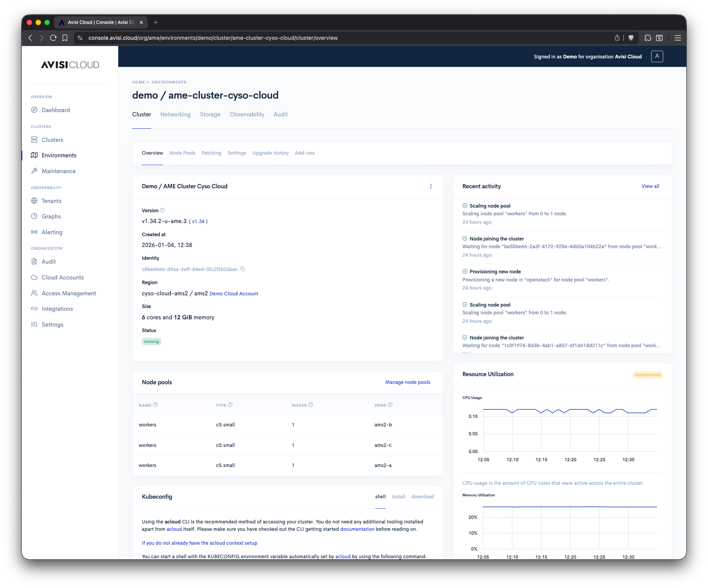Copy the cluster identity to clipboard
708x588 pixels.
[x=243, y=269]
